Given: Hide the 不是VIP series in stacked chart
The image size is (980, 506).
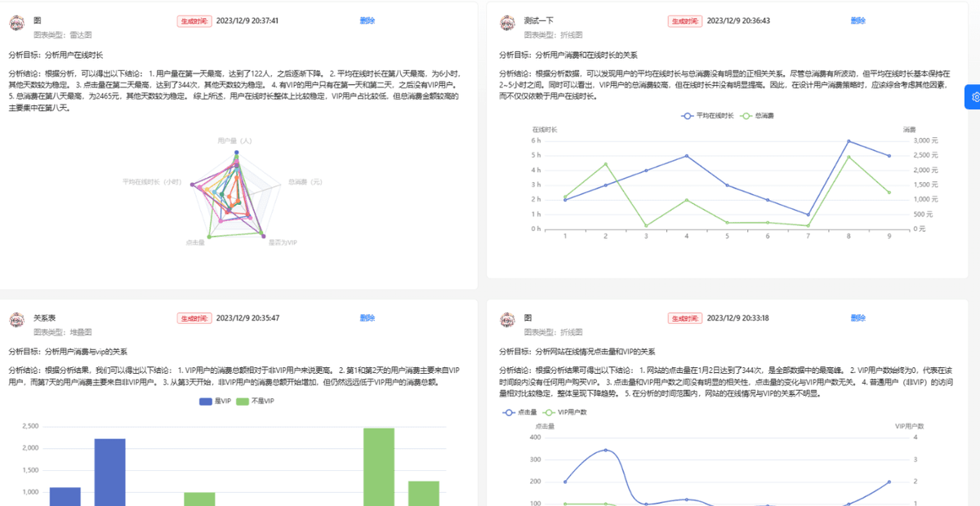Looking at the screenshot, I should (x=256, y=402).
